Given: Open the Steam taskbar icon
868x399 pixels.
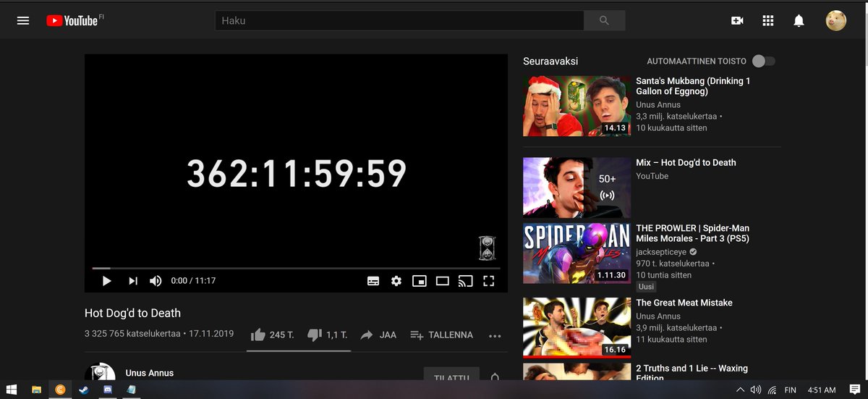Looking at the screenshot, I should [84, 390].
